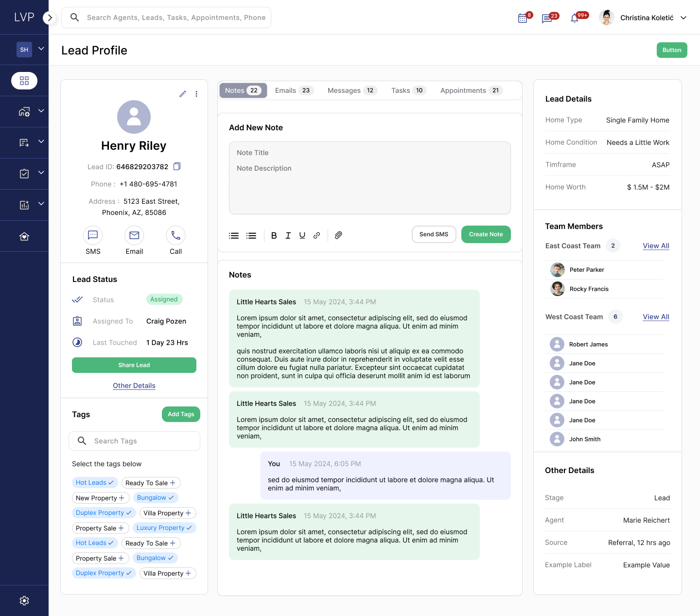
Task: View all West Coast Team members
Action: 656,317
